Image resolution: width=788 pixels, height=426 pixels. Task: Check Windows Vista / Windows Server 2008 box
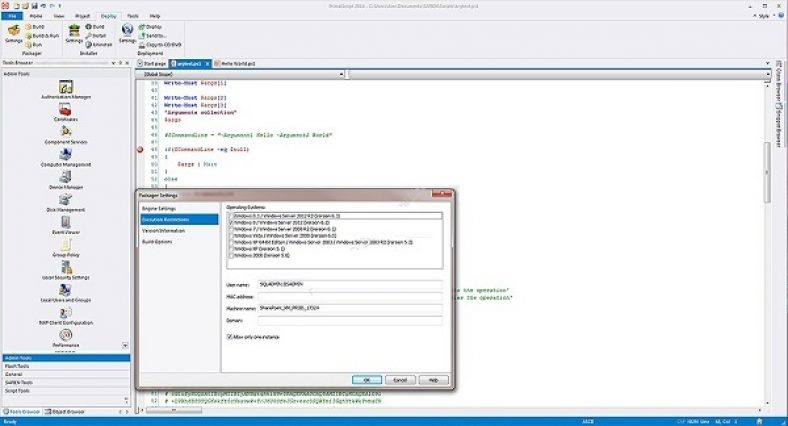click(231, 235)
